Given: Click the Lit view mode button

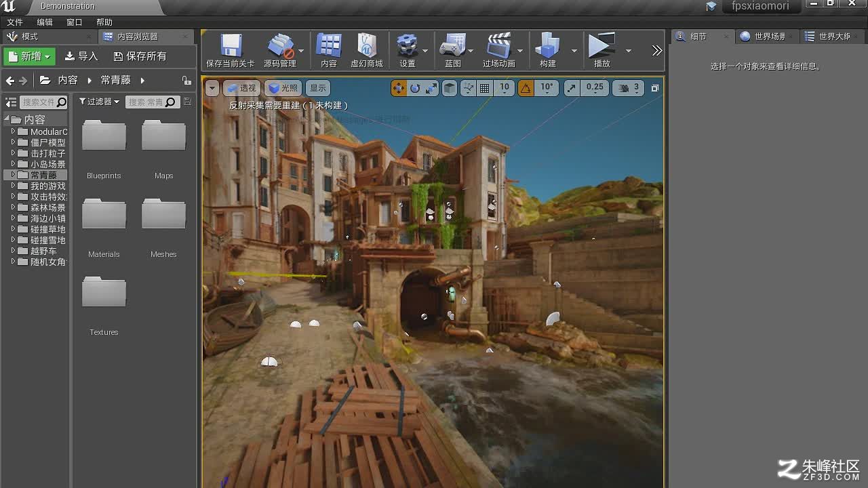Looking at the screenshot, I should tap(283, 88).
